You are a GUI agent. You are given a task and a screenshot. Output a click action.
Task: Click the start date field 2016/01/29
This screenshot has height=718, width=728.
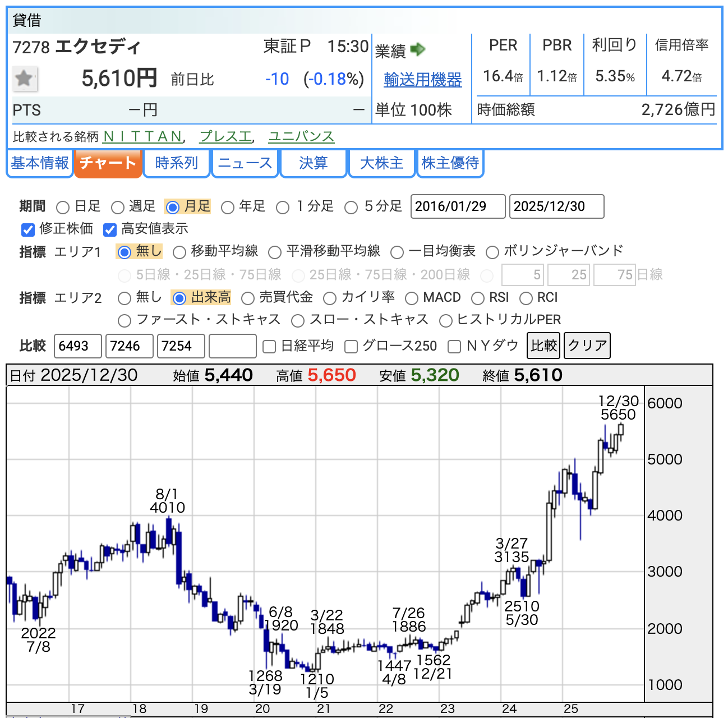458,206
